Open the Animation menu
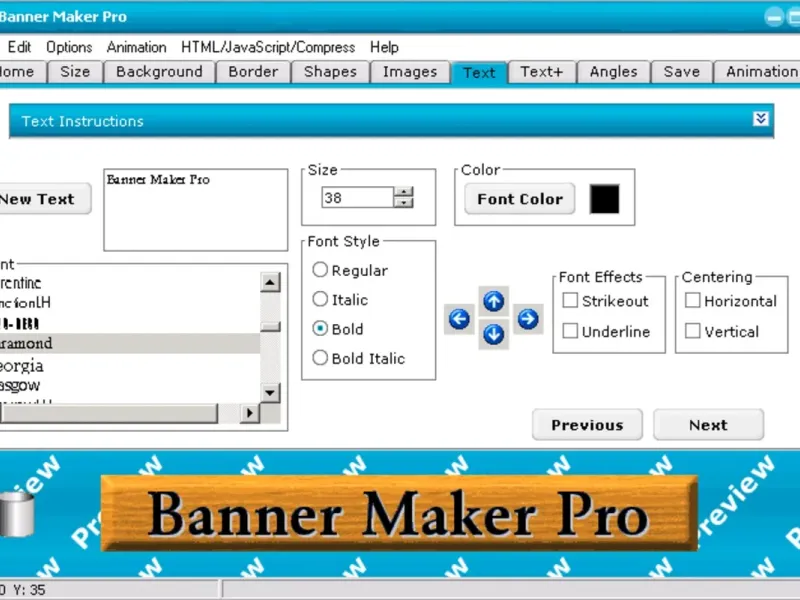This screenshot has width=800, height=600. point(136,47)
